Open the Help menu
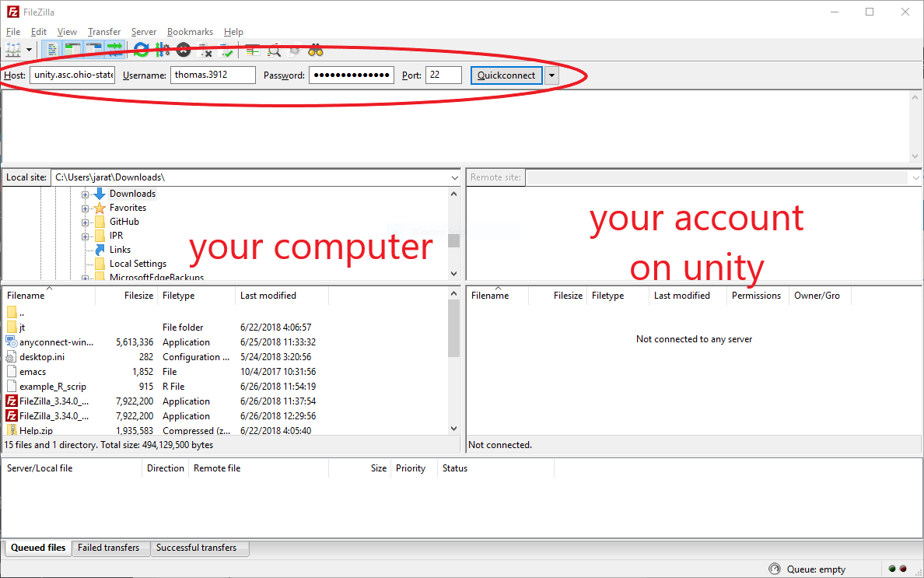Viewport: 924px width, 578px height. pyautogui.click(x=233, y=32)
